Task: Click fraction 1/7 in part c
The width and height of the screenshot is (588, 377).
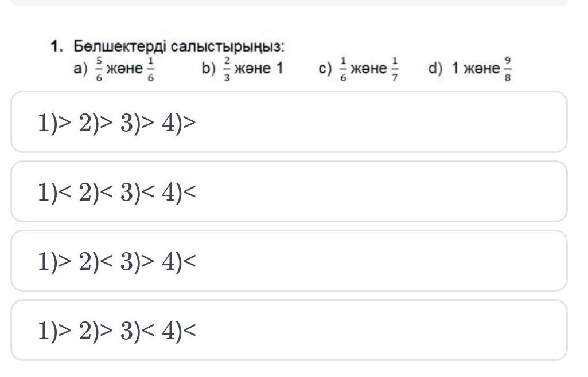Action: click(x=395, y=69)
